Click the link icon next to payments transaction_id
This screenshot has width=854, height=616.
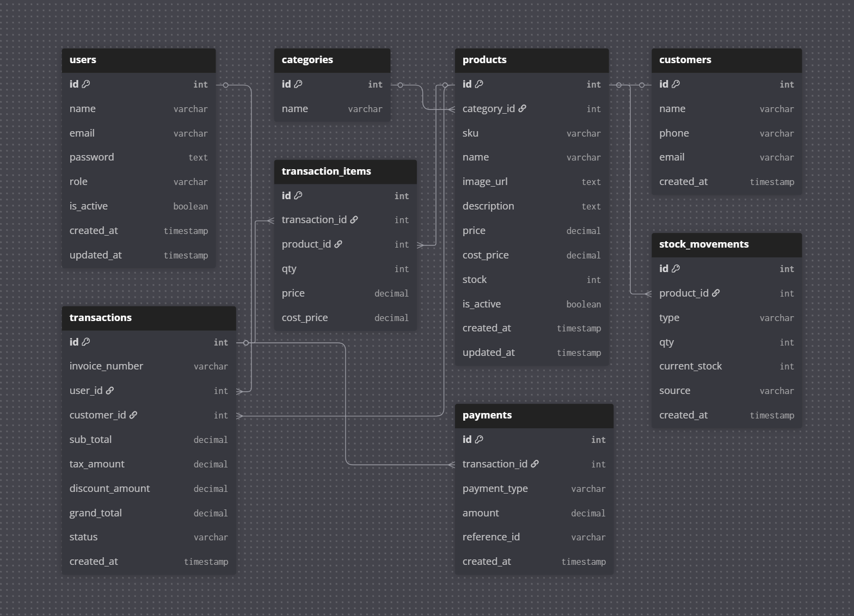(535, 464)
